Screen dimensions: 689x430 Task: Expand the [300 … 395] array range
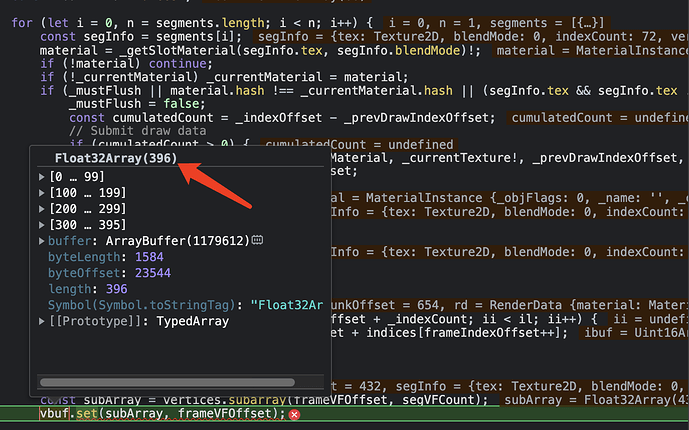click(x=42, y=225)
